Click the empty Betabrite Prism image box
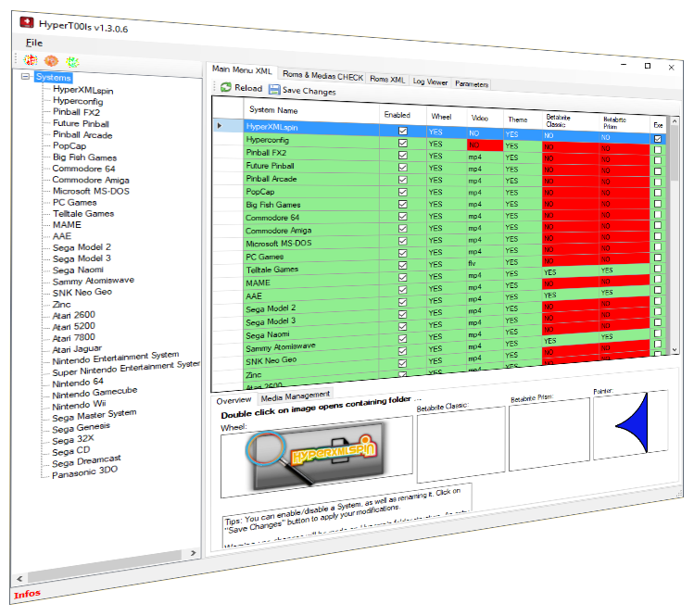694x616 pixels. click(549, 434)
